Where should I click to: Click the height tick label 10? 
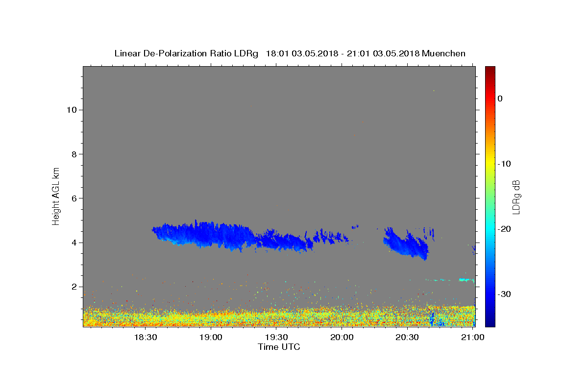[x=71, y=110]
